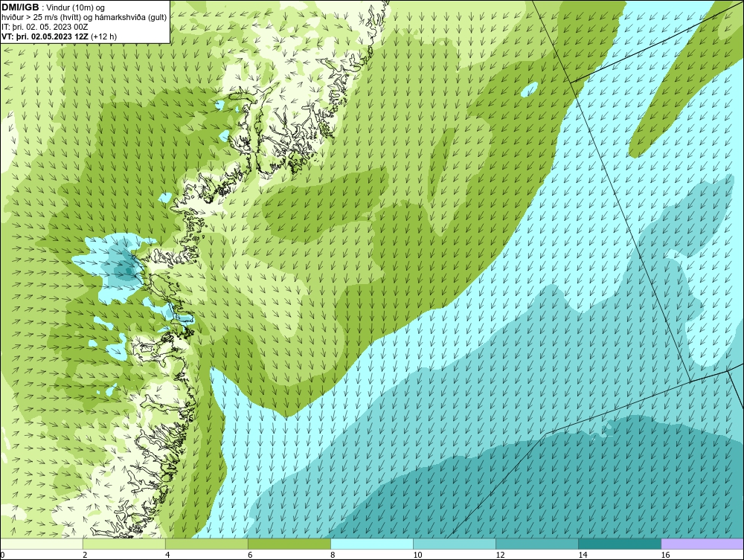The image size is (744, 560).
Task: Click the legend label '12'
Action: click(x=500, y=555)
